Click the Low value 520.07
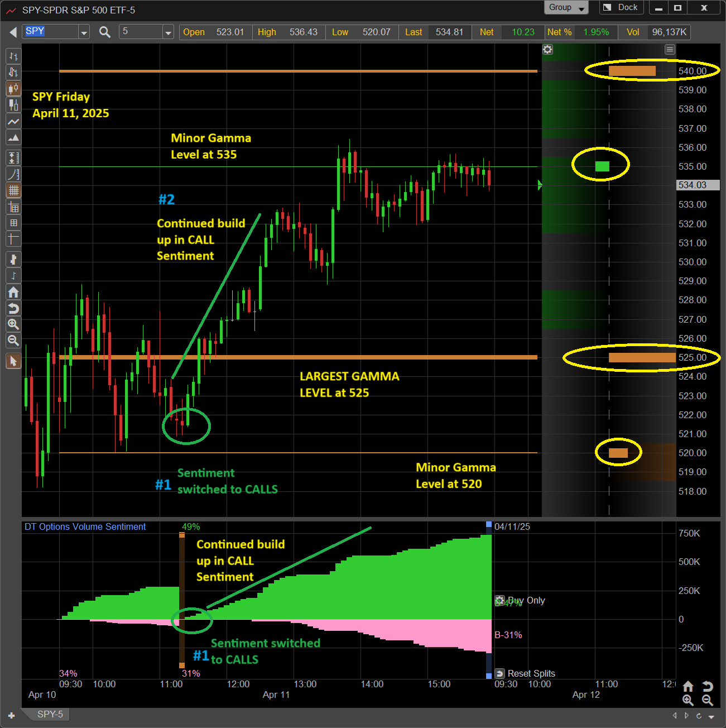Viewport: 726px width, 728px height. 376,32
